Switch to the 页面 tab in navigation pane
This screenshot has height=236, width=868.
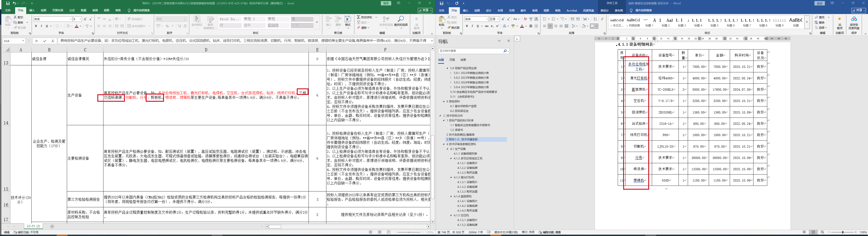pyautogui.click(x=452, y=60)
